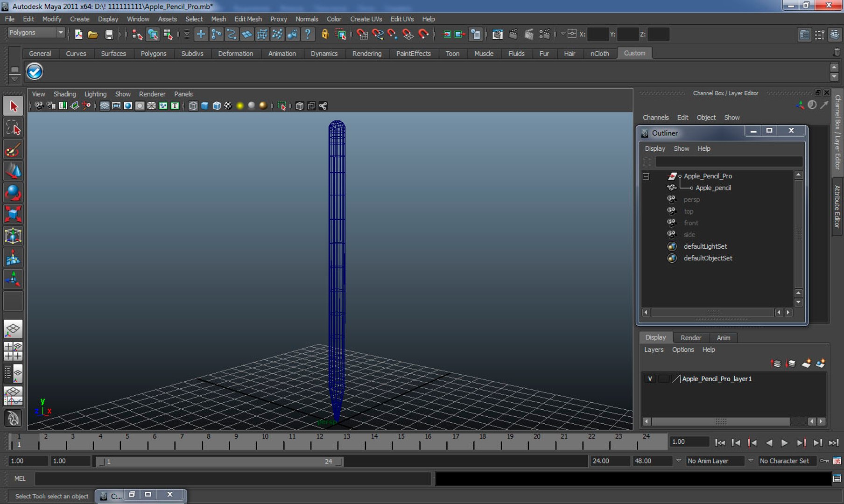
Task: Click the MEL command input field
Action: (232, 478)
